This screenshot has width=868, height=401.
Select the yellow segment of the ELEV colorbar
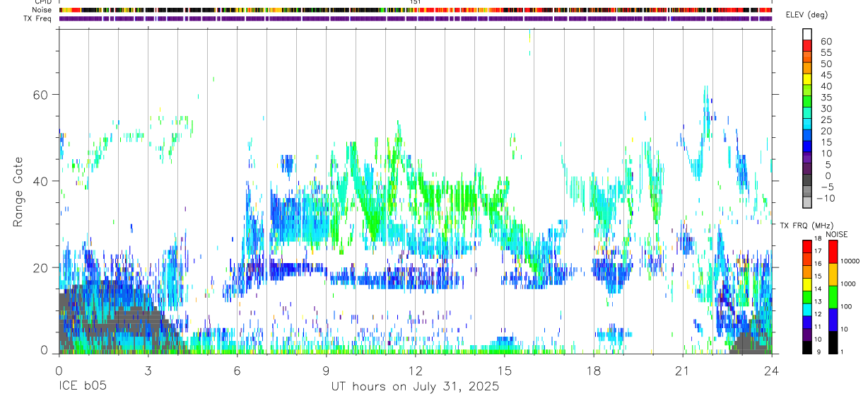click(807, 79)
